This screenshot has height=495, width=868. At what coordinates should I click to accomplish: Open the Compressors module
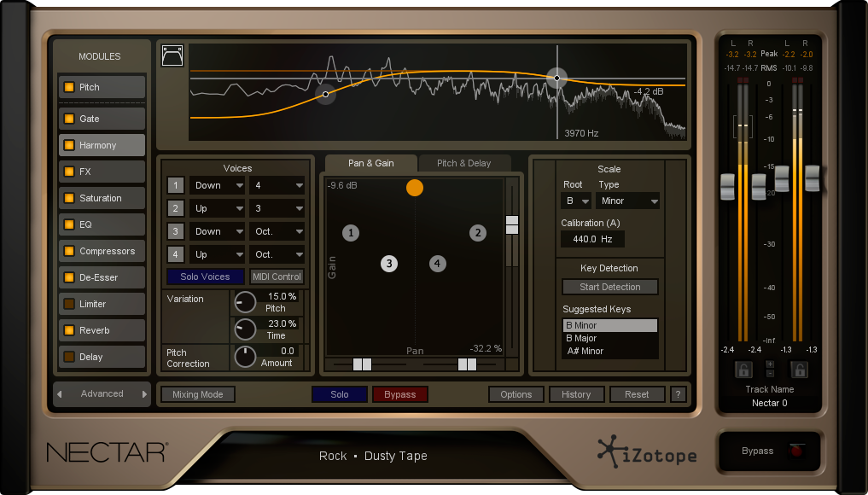coord(102,251)
